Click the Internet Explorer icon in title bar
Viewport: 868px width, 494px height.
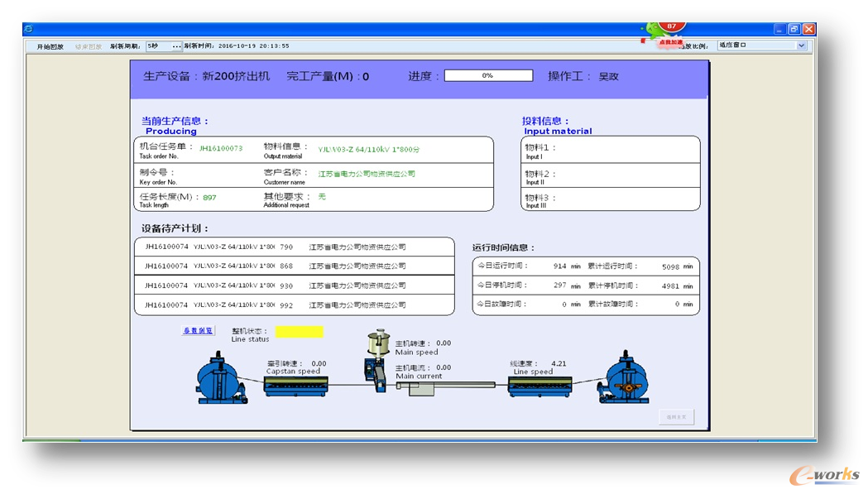(x=29, y=29)
